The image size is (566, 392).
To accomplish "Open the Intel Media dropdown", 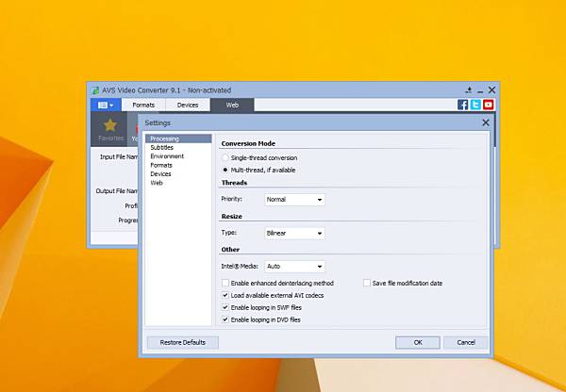I will 294,267.
